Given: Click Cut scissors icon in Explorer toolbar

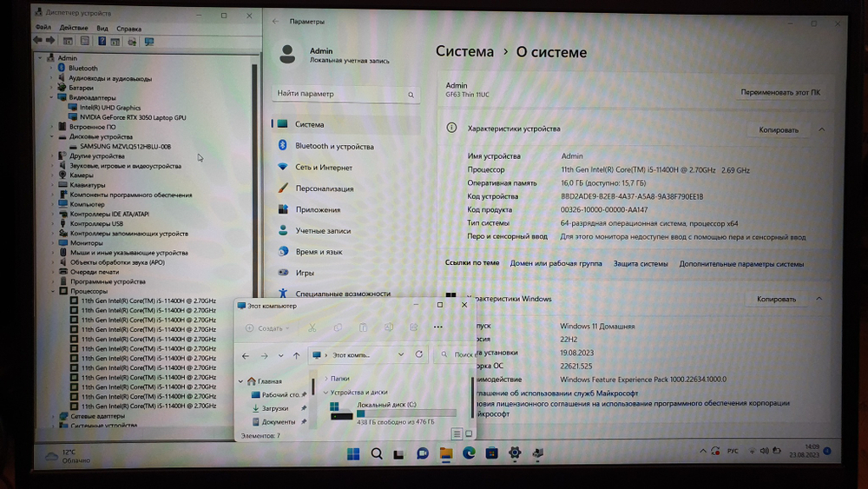Looking at the screenshot, I should [x=312, y=327].
